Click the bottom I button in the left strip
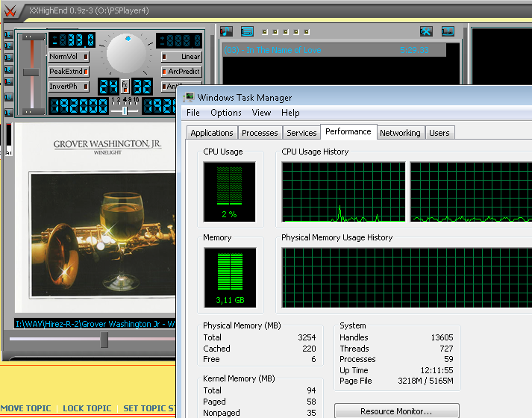Image resolution: width=532 pixels, height=418 pixels. coord(8,112)
